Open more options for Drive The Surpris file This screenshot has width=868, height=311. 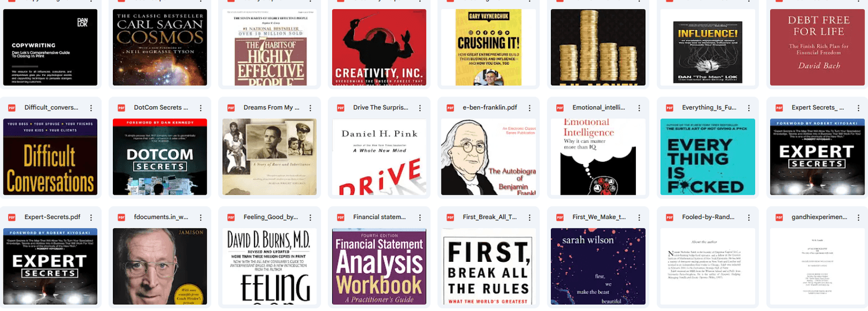pos(420,108)
